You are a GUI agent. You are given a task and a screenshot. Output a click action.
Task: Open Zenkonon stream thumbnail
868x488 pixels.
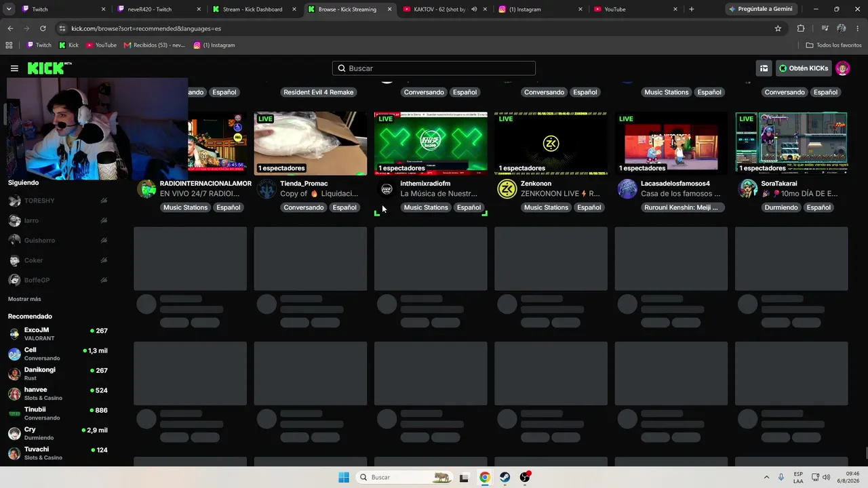point(551,143)
